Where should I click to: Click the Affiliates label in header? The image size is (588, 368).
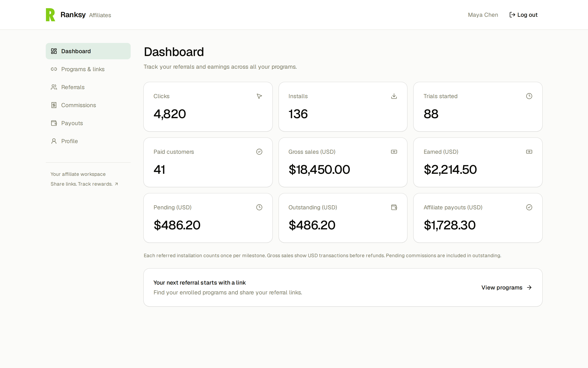(100, 15)
